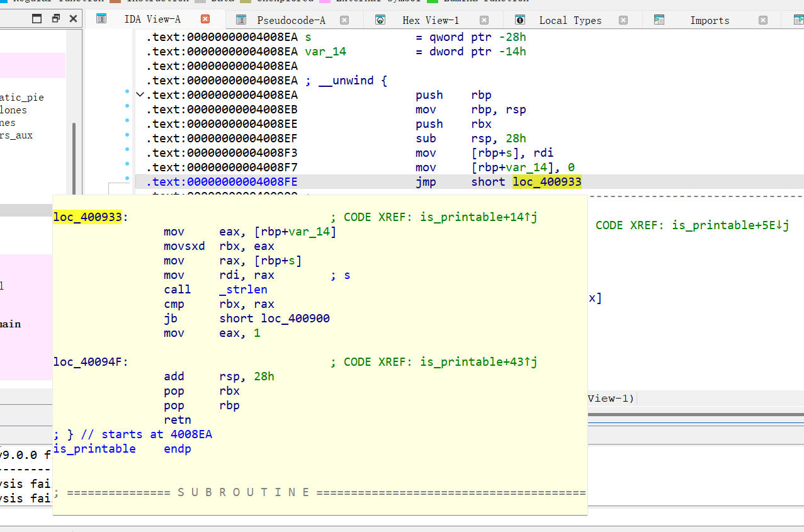Click the cmp rbx, rax instruction
The height and width of the screenshot is (532, 804).
coord(219,304)
